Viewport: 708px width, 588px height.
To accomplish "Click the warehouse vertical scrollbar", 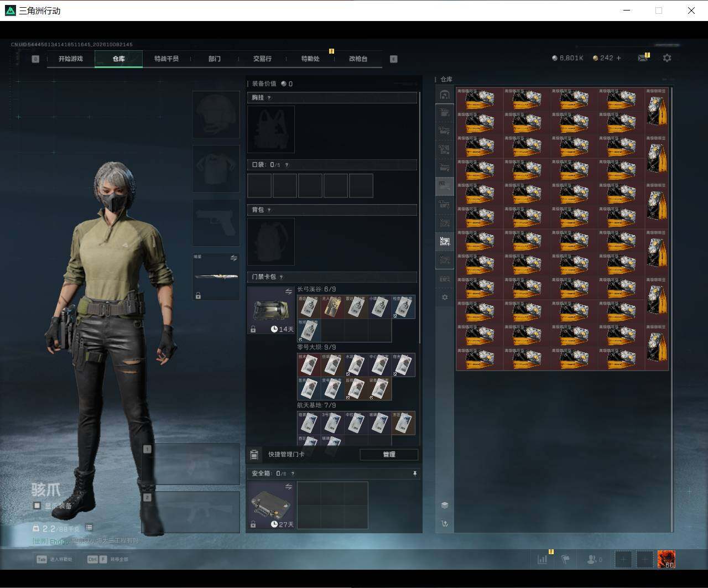I will point(672,309).
